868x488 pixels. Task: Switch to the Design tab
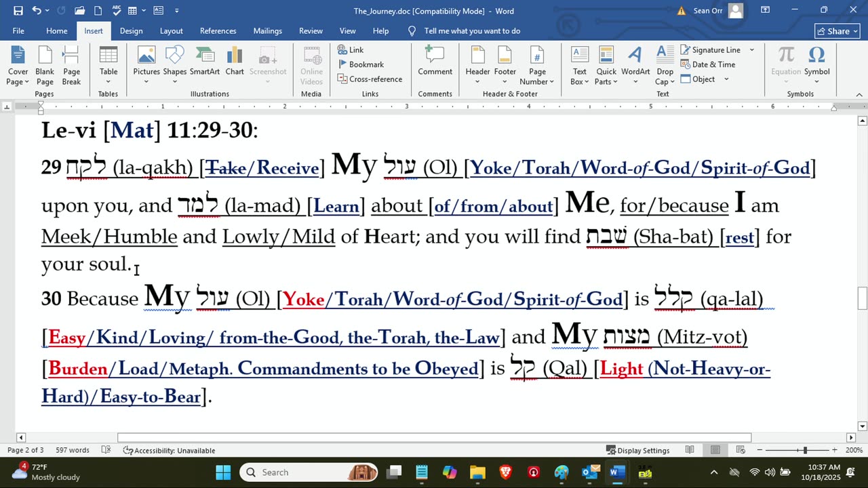click(131, 31)
